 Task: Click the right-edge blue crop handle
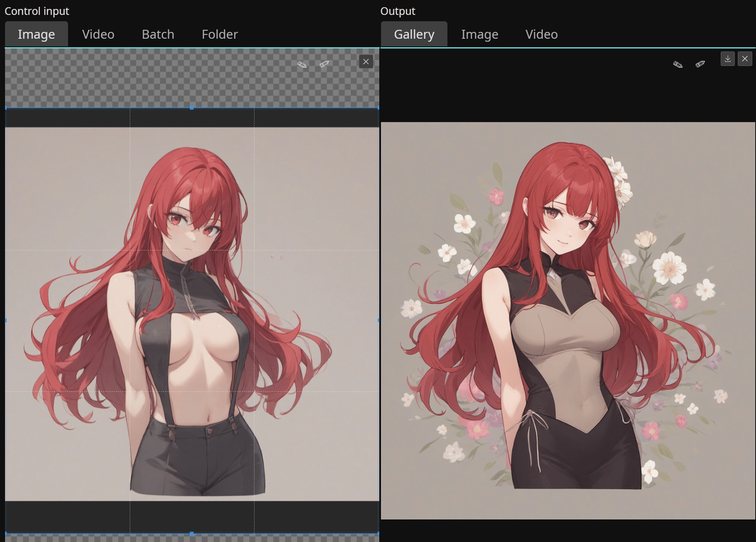pyautogui.click(x=378, y=320)
